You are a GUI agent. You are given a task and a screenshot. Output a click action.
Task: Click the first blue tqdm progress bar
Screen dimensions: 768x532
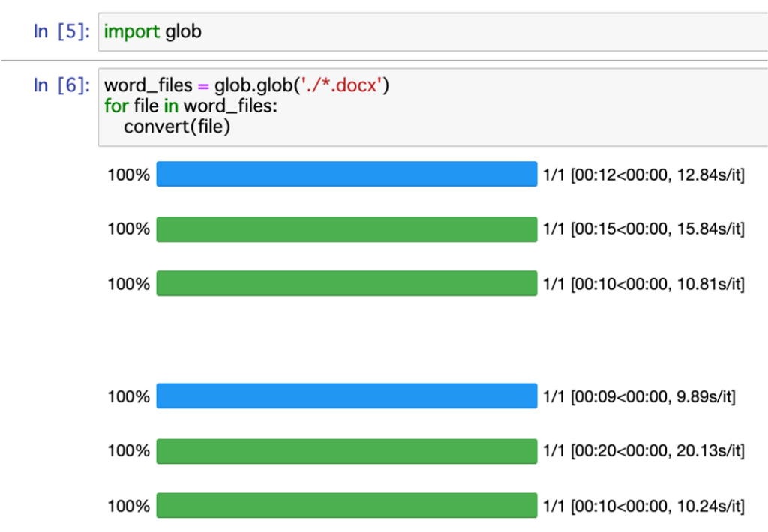pos(346,174)
